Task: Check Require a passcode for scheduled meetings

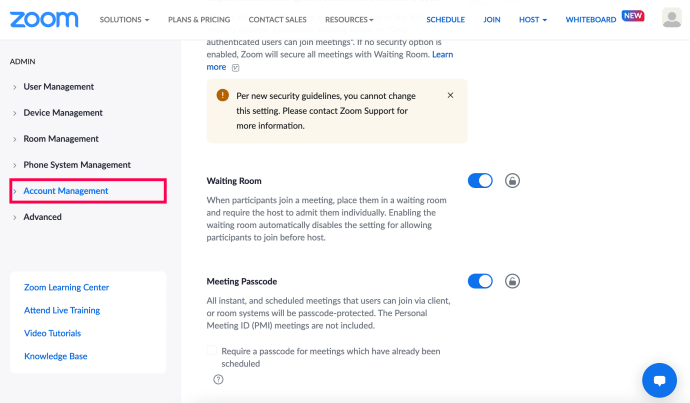Action: [212, 350]
